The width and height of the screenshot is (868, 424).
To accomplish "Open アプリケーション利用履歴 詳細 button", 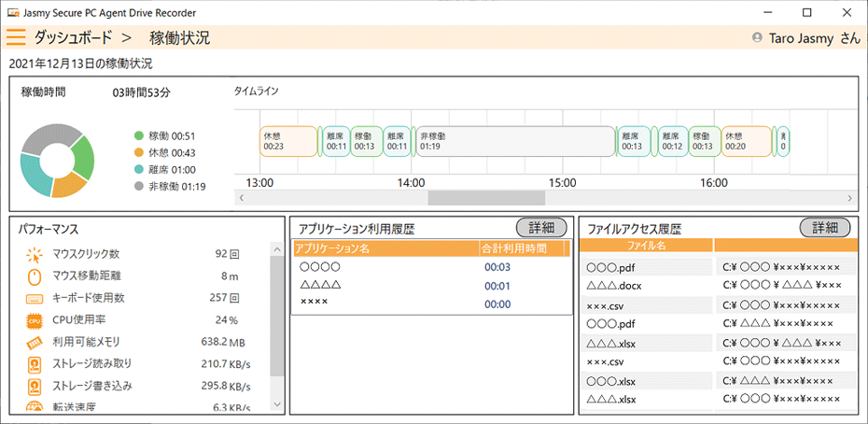I will pyautogui.click(x=541, y=228).
